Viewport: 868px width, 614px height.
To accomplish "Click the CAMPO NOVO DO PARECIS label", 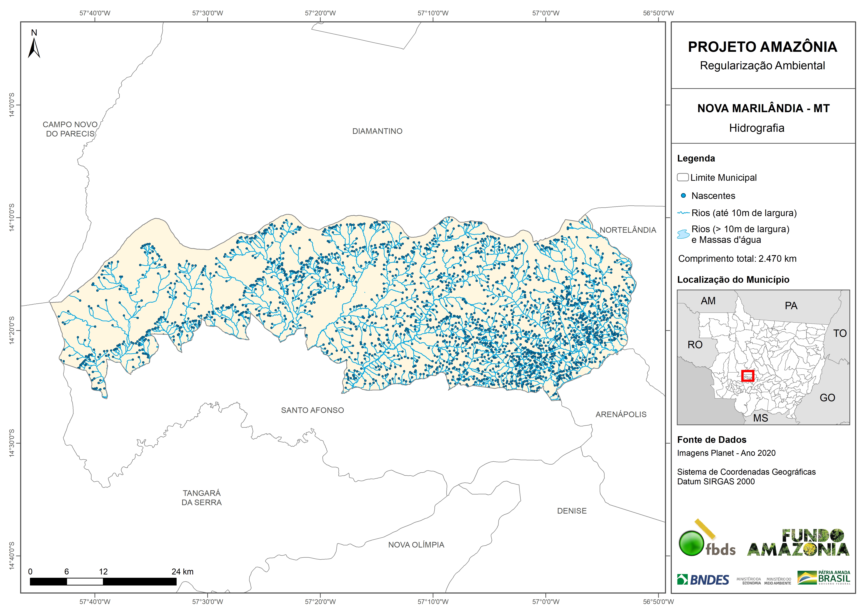I will point(70,129).
